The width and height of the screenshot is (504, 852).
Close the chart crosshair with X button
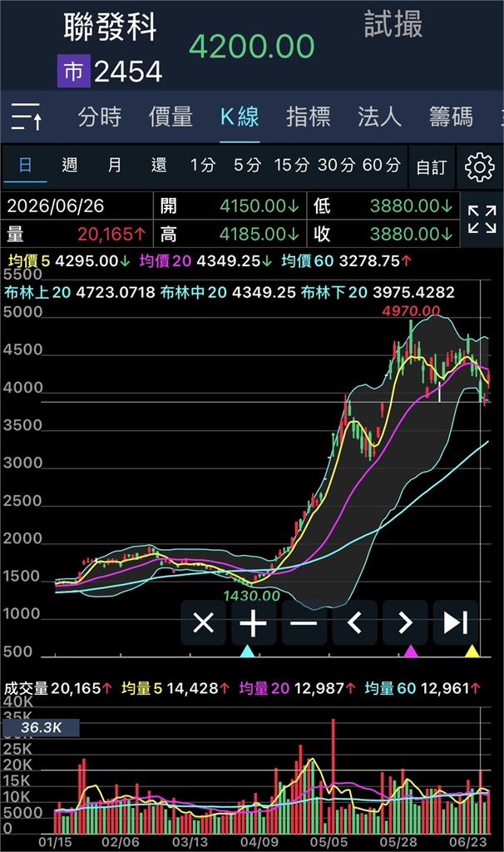click(x=204, y=622)
